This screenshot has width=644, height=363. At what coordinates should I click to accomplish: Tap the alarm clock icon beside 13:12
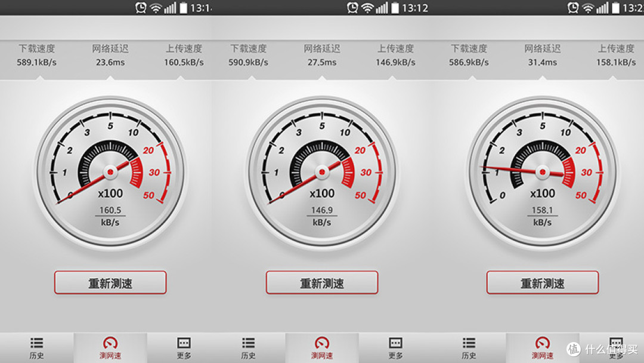(x=352, y=8)
